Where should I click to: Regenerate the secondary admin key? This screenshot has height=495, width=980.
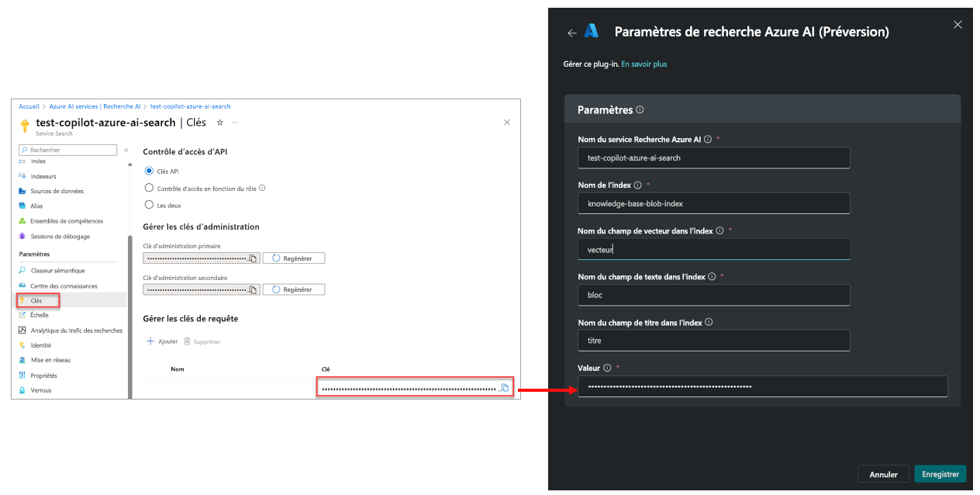pyautogui.click(x=293, y=289)
